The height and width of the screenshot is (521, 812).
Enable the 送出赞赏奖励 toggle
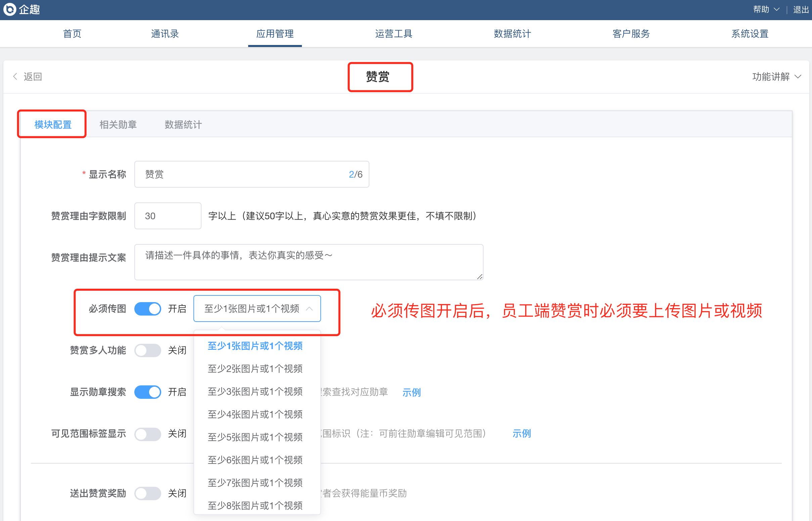(x=147, y=493)
